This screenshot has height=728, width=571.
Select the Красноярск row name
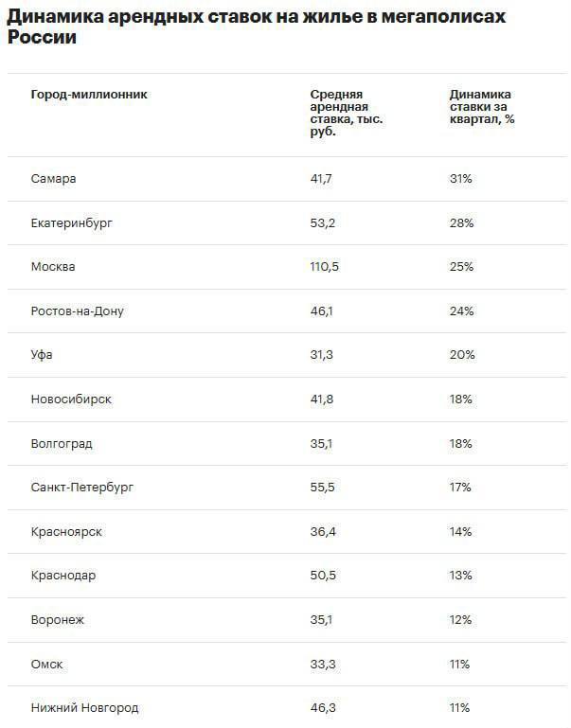tap(66, 532)
